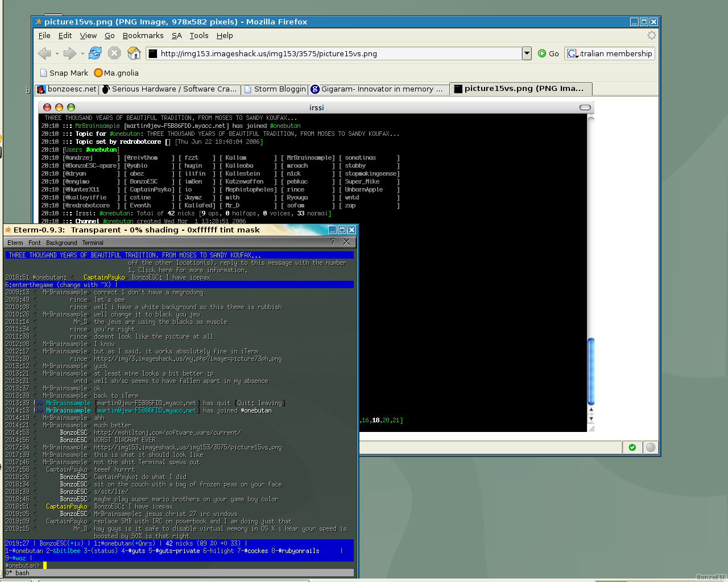Screen dimensions: 728x582
Task: Click the green check icon in Firefox status bar
Action: [x=632, y=447]
